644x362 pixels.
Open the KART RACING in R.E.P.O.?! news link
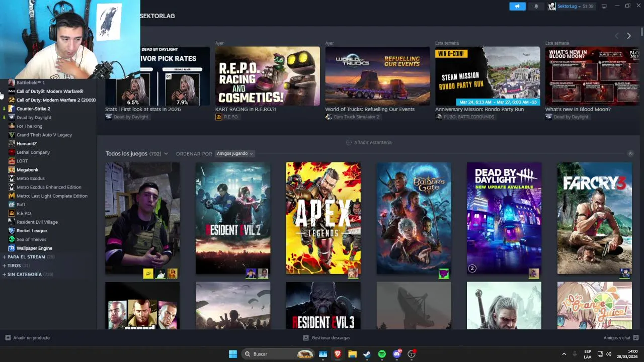(246, 109)
